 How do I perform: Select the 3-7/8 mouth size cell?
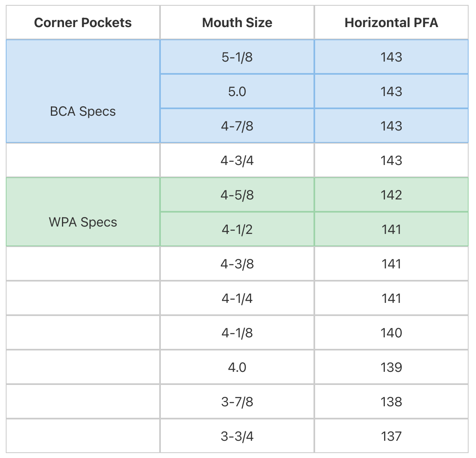tap(237, 402)
